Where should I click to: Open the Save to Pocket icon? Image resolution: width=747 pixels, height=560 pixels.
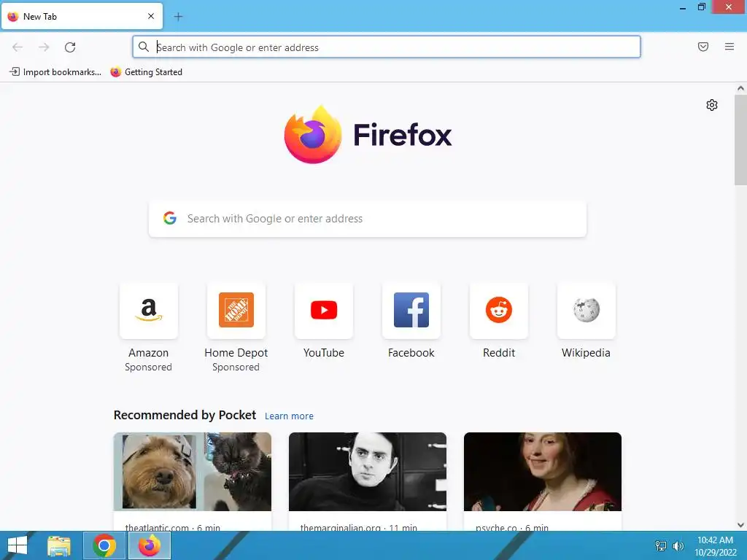pos(703,47)
